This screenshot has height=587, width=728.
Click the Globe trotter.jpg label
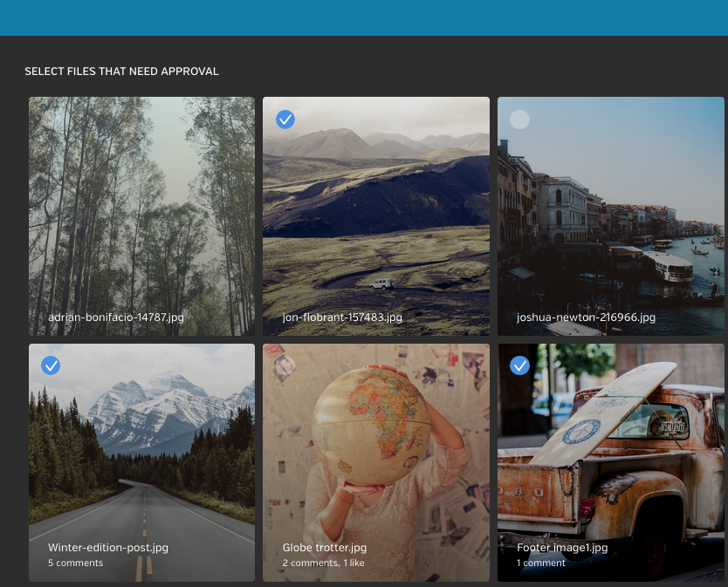[x=325, y=548]
